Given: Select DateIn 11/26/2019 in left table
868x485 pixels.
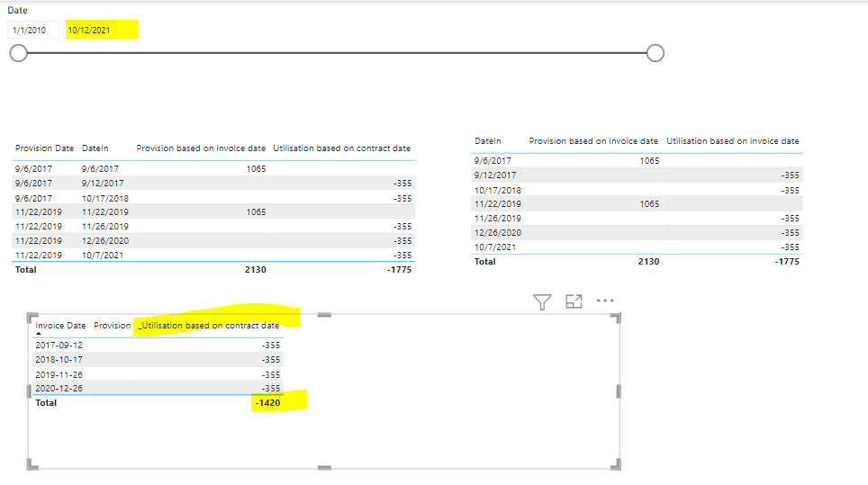Looking at the screenshot, I should 105,226.
